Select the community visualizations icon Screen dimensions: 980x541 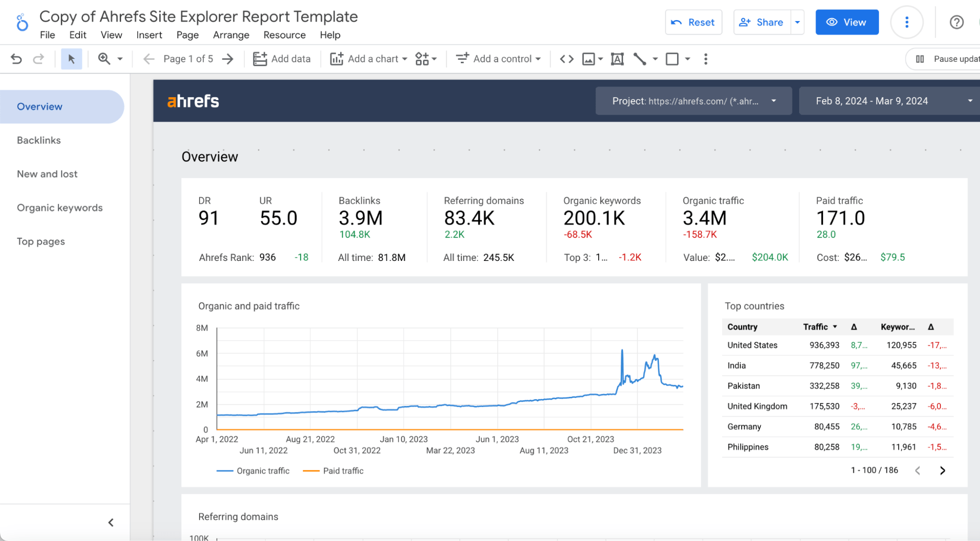pyautogui.click(x=422, y=58)
